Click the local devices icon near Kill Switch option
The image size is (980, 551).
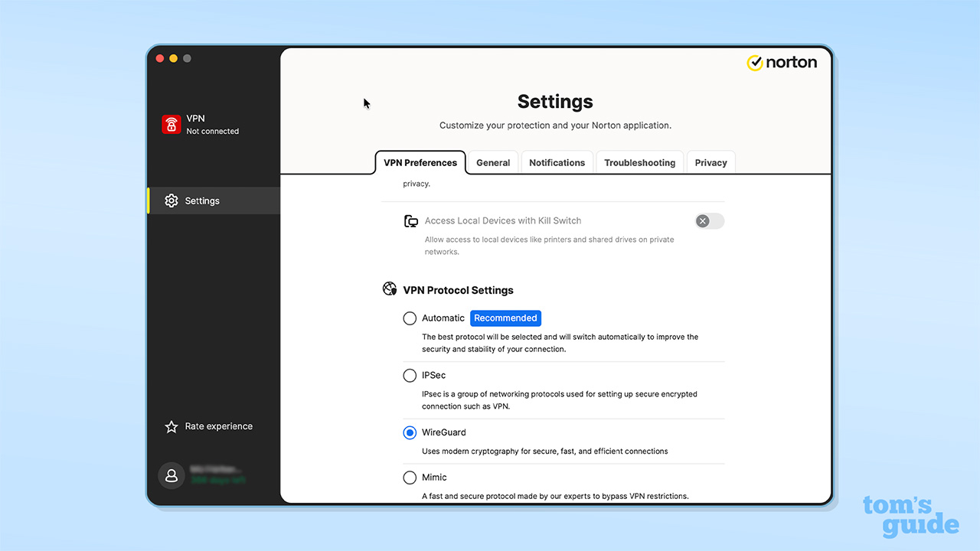click(410, 220)
